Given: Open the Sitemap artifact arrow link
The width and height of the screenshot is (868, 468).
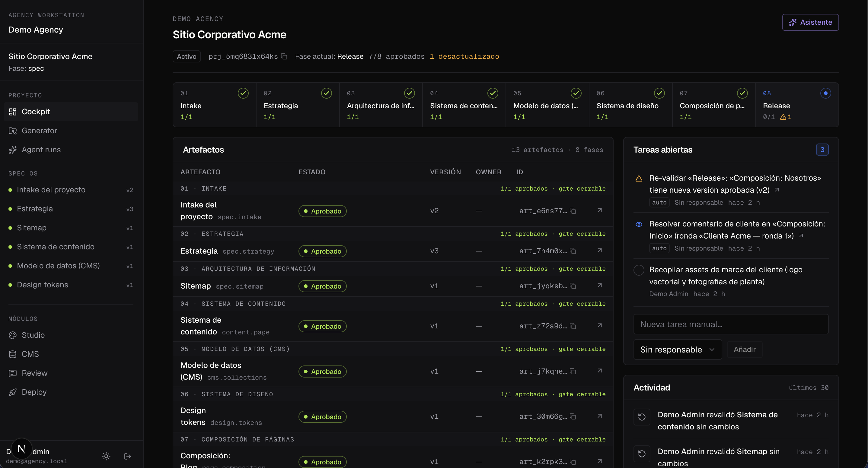Looking at the screenshot, I should pyautogui.click(x=600, y=286).
